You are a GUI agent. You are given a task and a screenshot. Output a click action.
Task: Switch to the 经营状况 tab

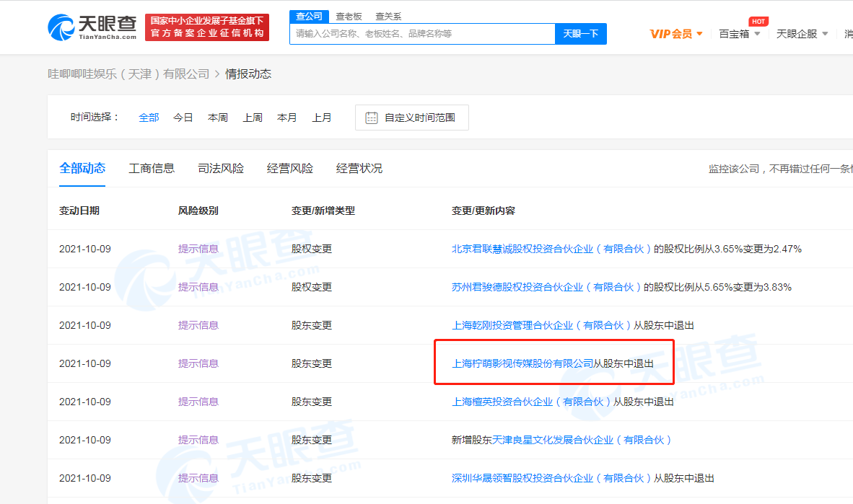tap(359, 168)
